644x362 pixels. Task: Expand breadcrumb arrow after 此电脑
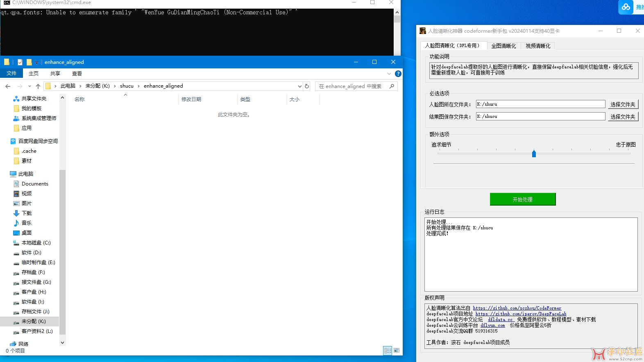pos(80,86)
